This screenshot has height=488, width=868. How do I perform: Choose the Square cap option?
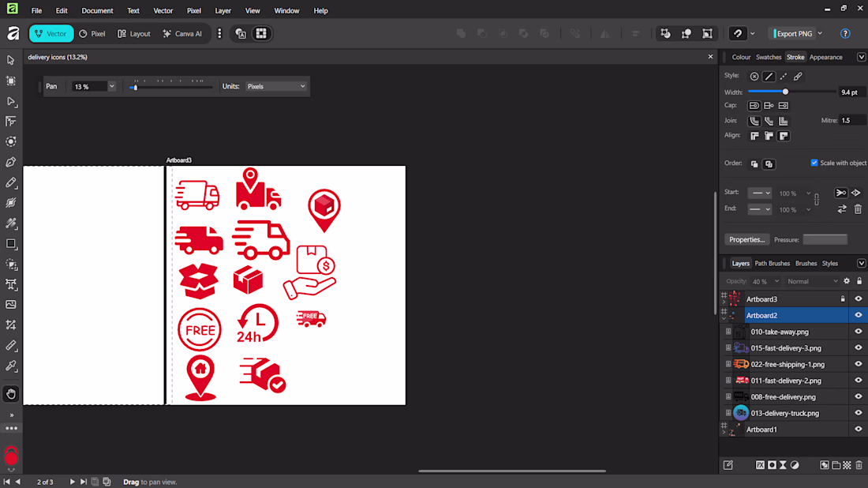click(784, 106)
